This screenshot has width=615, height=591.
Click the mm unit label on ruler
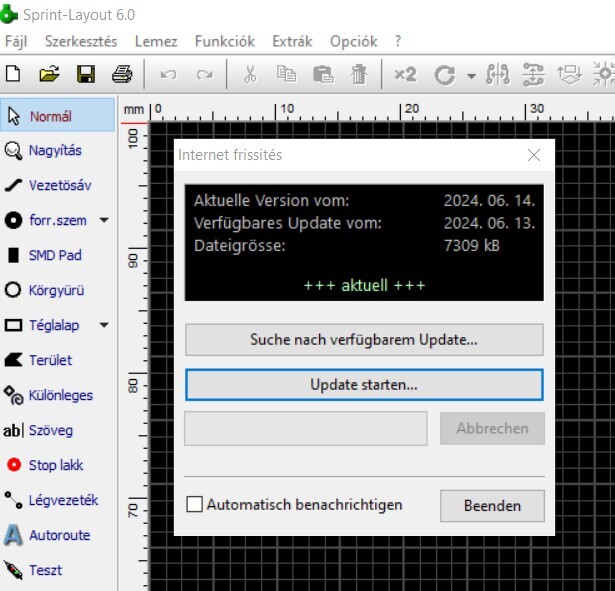click(134, 109)
